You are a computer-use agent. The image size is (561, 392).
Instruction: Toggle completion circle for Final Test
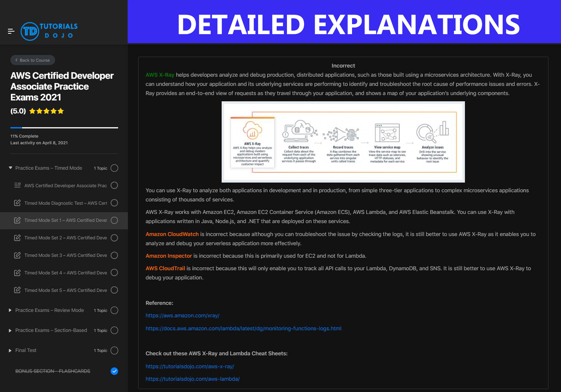click(x=114, y=351)
